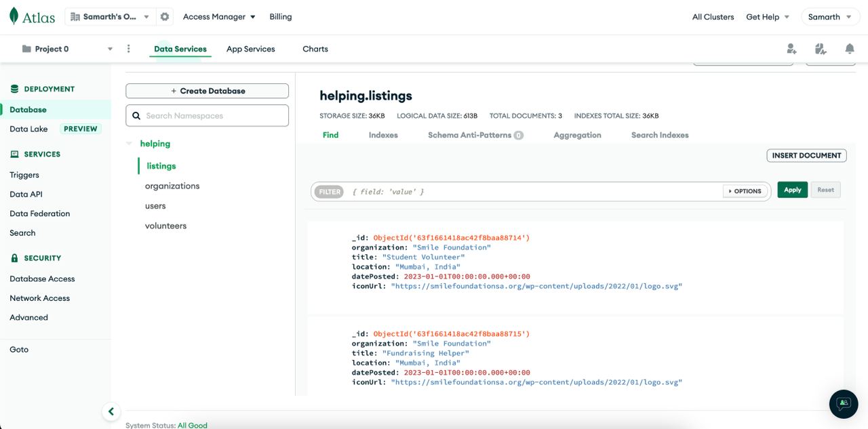Click the All Good system status link
This screenshot has width=868, height=429.
193,426
